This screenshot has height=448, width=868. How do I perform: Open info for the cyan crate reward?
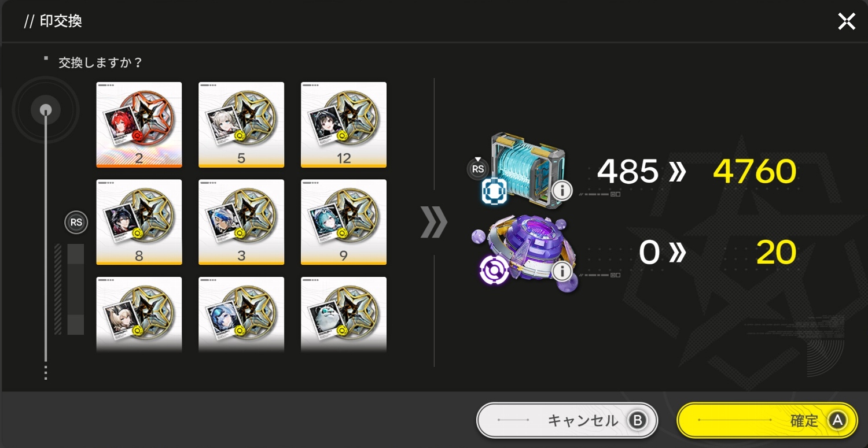point(562,190)
